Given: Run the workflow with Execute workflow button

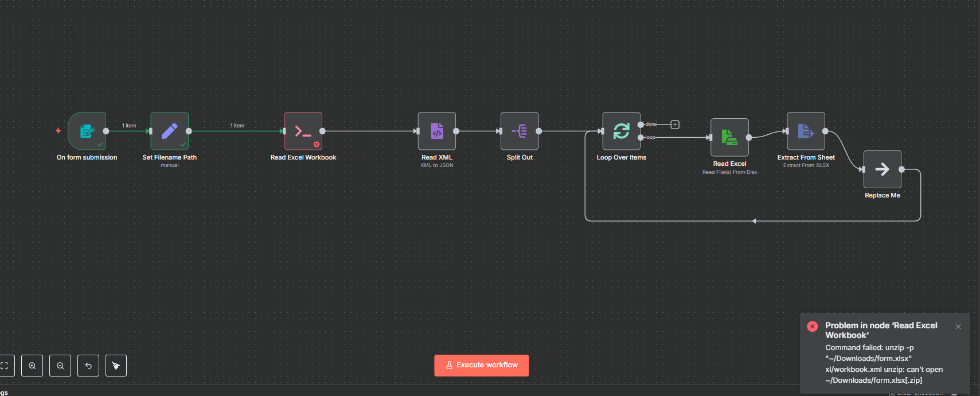Looking at the screenshot, I should click(482, 366).
